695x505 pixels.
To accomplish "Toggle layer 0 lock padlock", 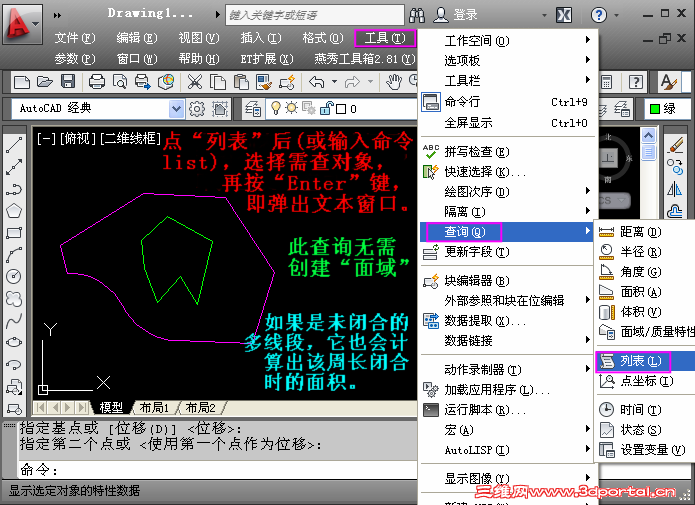I will (326, 108).
